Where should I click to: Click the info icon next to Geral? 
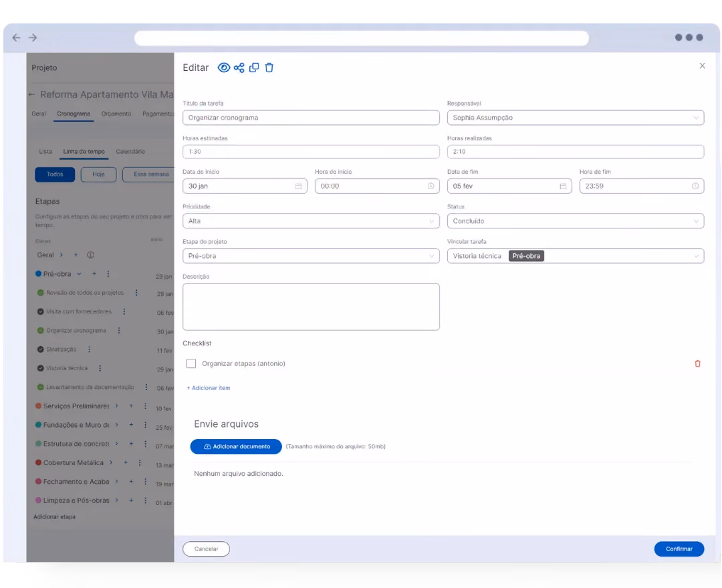(91, 255)
